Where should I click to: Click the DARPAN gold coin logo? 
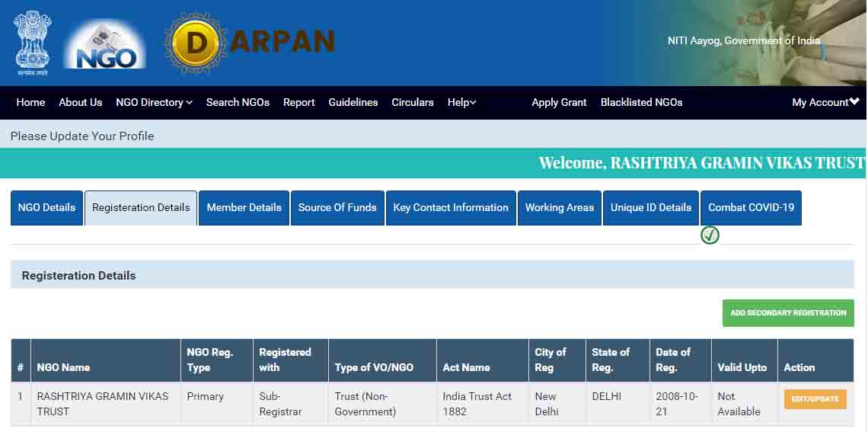click(x=196, y=43)
